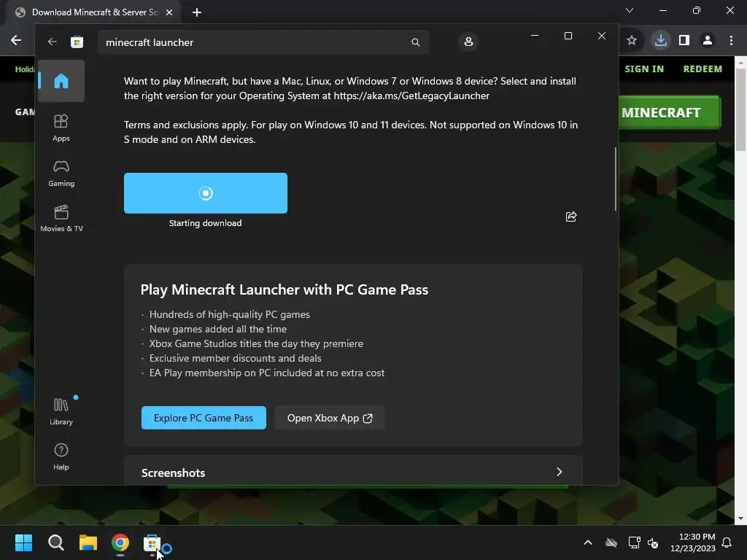Click the Chrome page scrollbar thumb

coord(740,109)
